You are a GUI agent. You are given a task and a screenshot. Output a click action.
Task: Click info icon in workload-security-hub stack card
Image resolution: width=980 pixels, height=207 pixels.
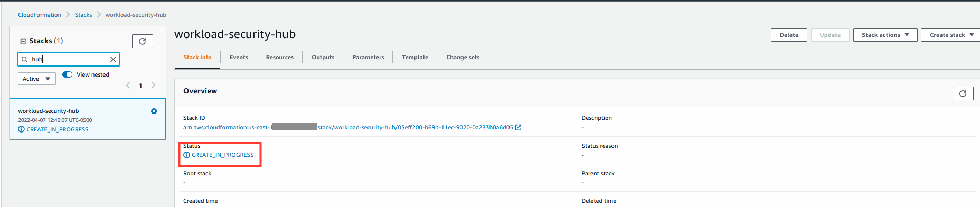[21, 129]
